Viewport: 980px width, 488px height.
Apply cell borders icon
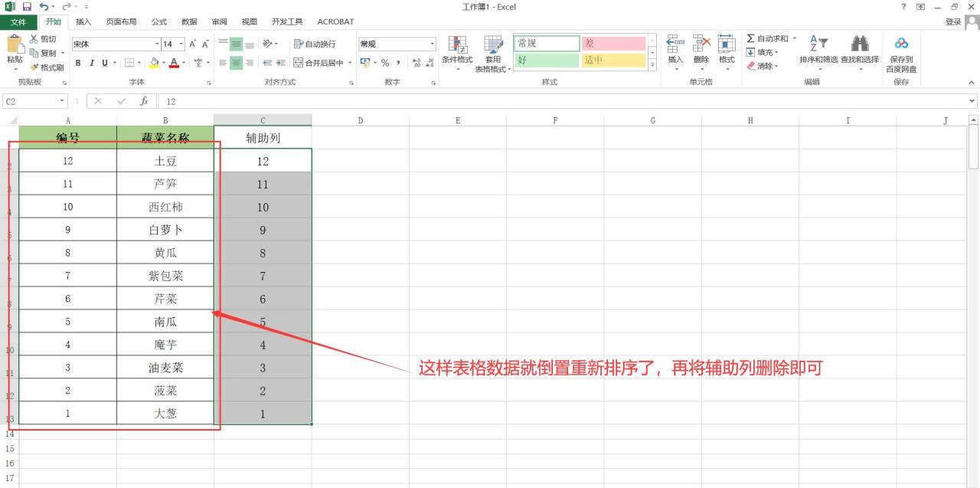point(130,63)
